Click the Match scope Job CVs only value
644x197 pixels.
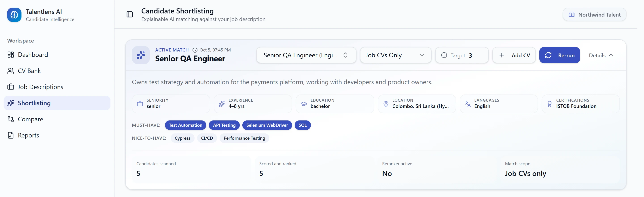coord(525,173)
